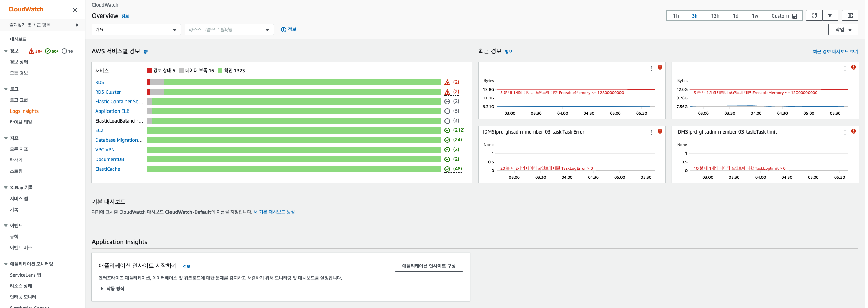Viewport: 868px width, 308px height.
Task: Click the RDS row alarm warning icon
Action: 447,82
